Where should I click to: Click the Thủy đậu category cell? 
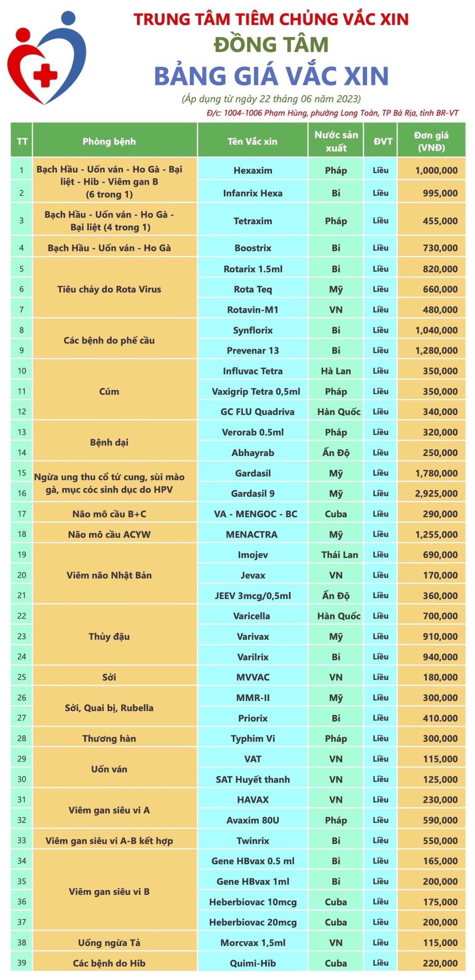[109, 636]
